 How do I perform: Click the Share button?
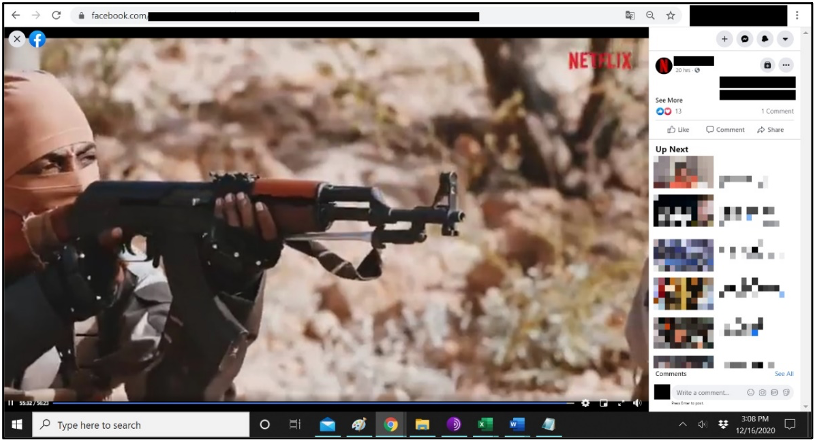770,130
